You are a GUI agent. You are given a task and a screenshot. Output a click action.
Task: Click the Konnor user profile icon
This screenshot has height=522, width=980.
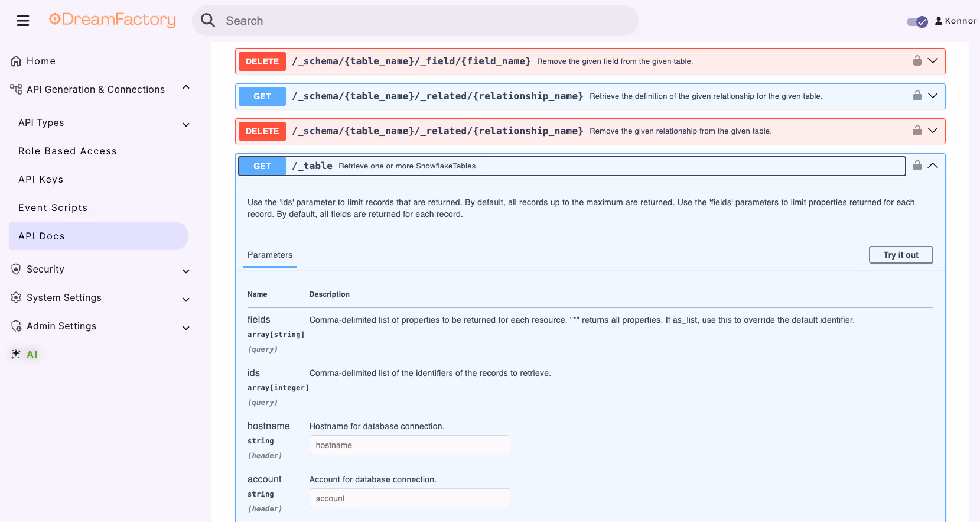click(x=939, y=21)
